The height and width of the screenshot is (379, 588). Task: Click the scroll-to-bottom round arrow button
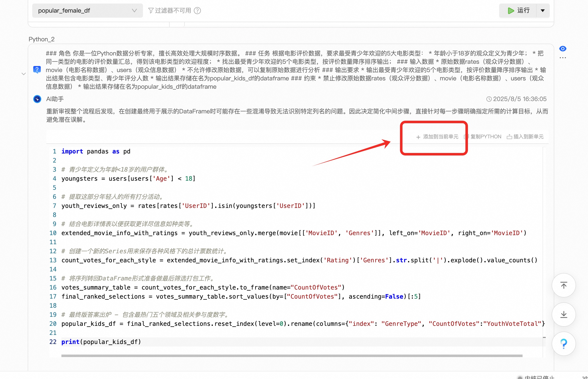(x=564, y=314)
